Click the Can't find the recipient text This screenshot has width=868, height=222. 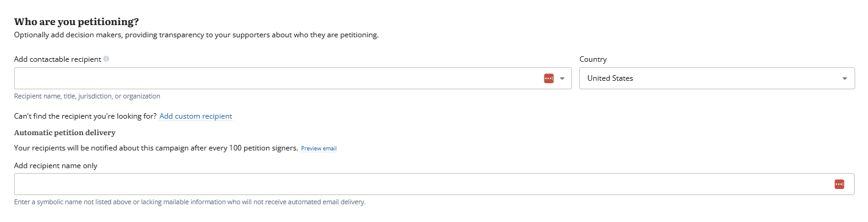click(x=85, y=116)
